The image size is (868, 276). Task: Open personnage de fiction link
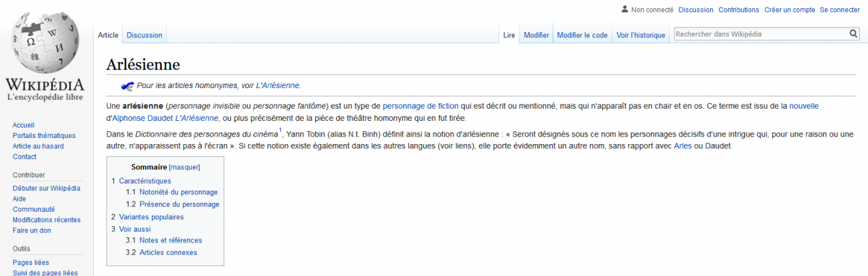point(420,106)
